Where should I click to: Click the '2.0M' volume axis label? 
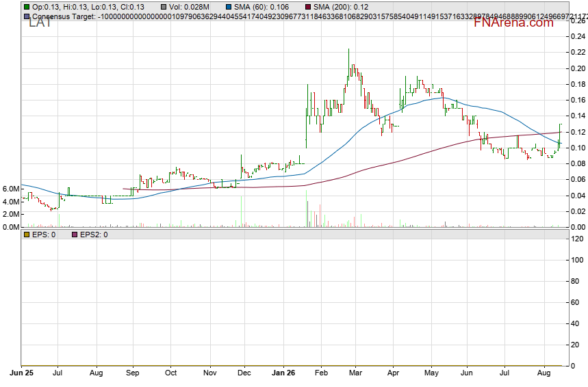pyautogui.click(x=11, y=214)
